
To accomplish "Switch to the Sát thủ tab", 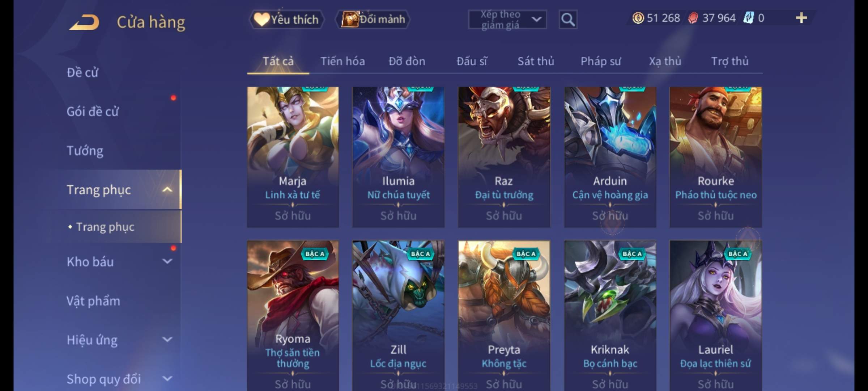I will tap(536, 61).
